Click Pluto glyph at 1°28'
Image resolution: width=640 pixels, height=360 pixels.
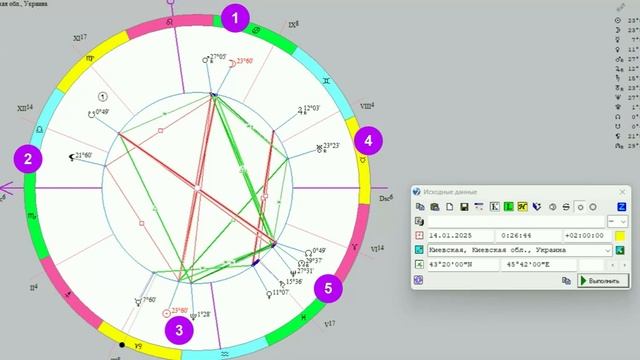coord(193,316)
